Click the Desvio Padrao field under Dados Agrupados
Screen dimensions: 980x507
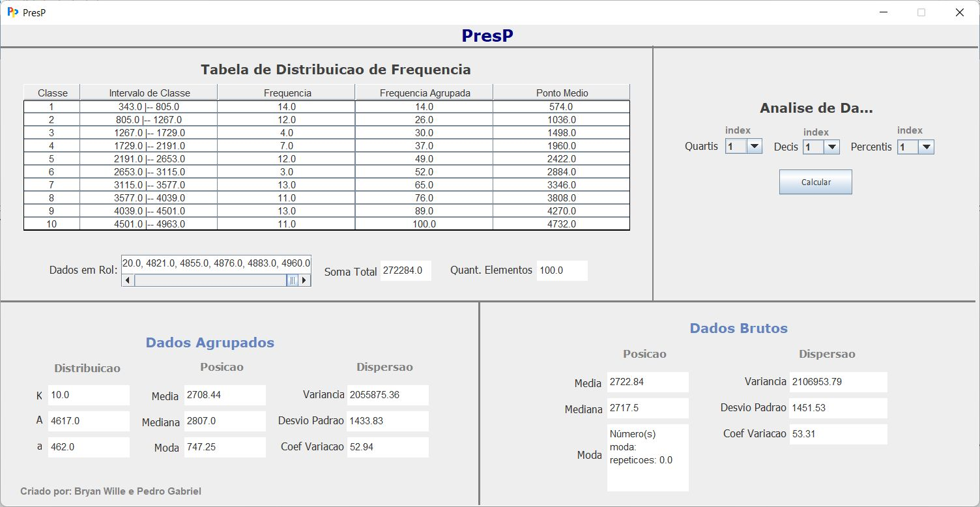[388, 421]
